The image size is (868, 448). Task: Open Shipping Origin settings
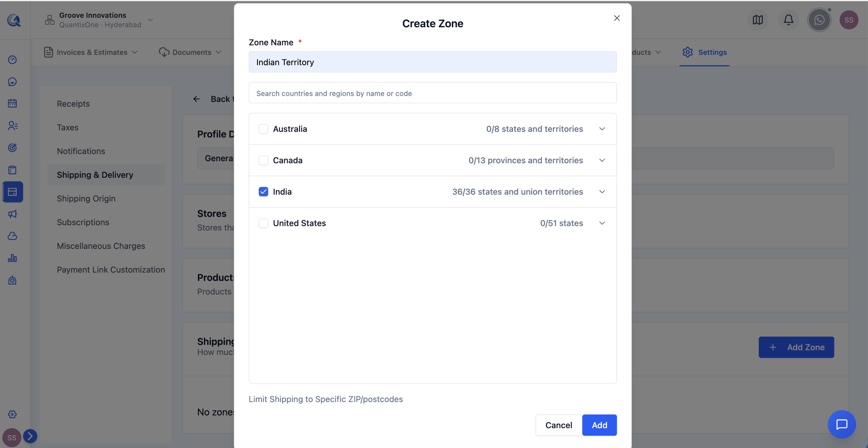[86, 198]
